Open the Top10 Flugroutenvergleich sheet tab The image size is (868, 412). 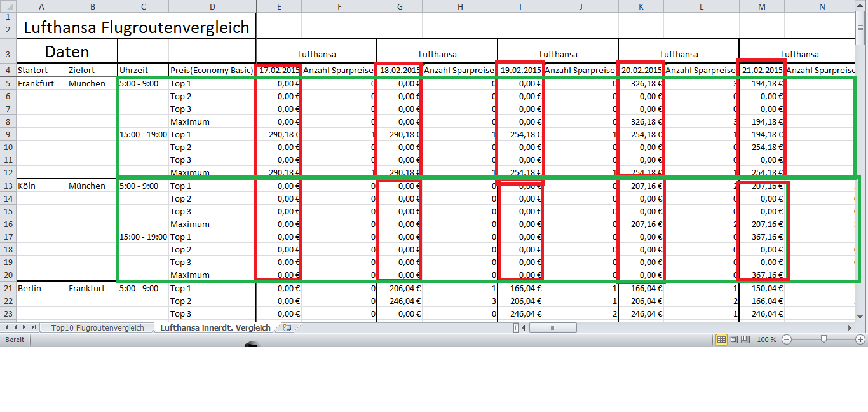pos(98,328)
